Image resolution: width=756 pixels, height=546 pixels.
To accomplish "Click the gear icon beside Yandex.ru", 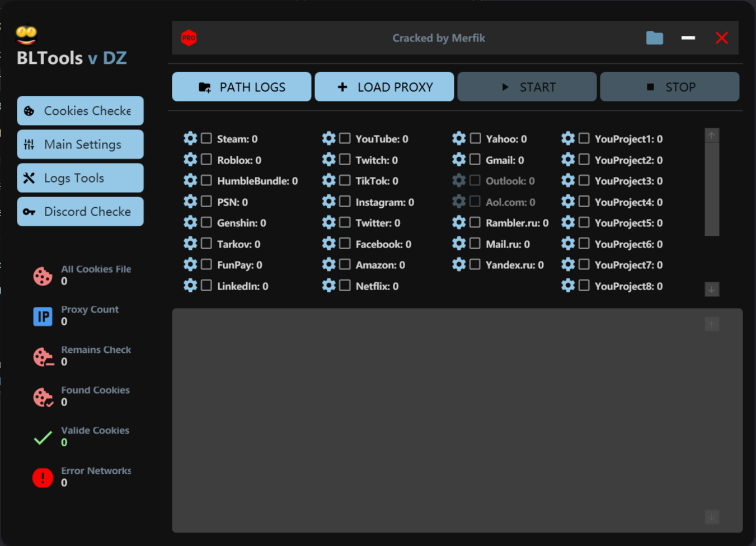I will click(x=459, y=264).
